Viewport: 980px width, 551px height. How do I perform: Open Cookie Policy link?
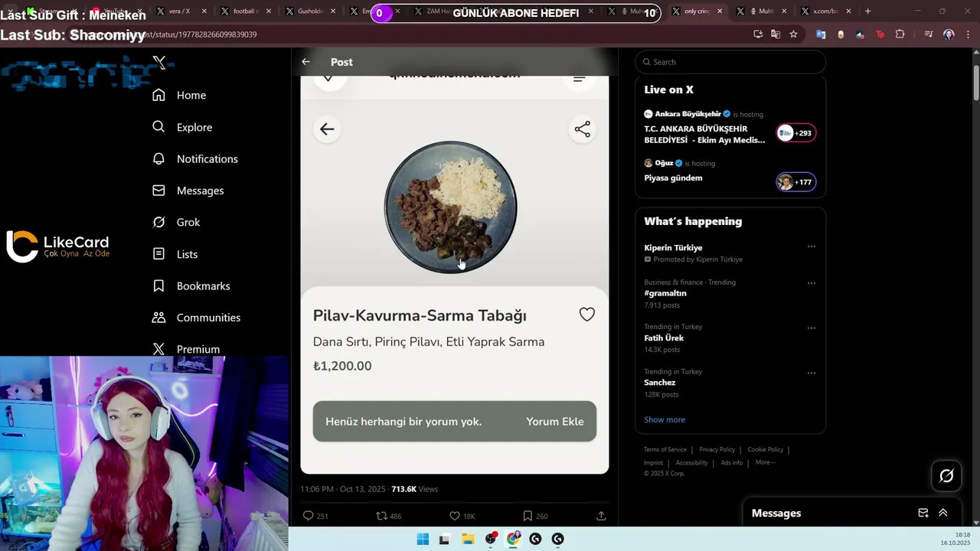(x=766, y=450)
